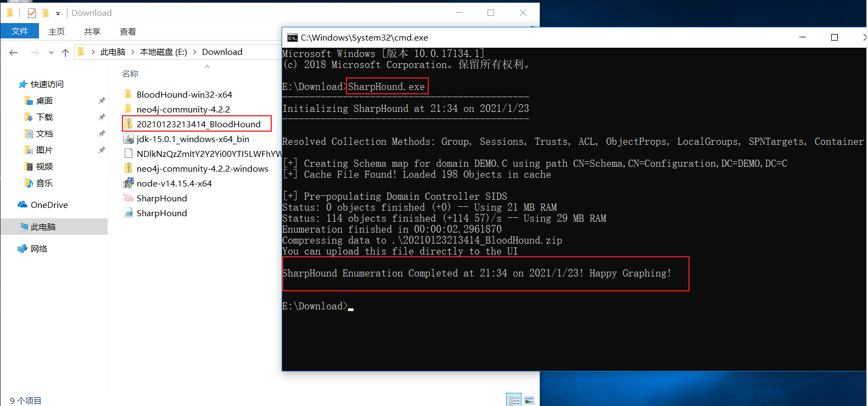Open OneDrive in the navigation pane
868x406 pixels.
coord(49,205)
